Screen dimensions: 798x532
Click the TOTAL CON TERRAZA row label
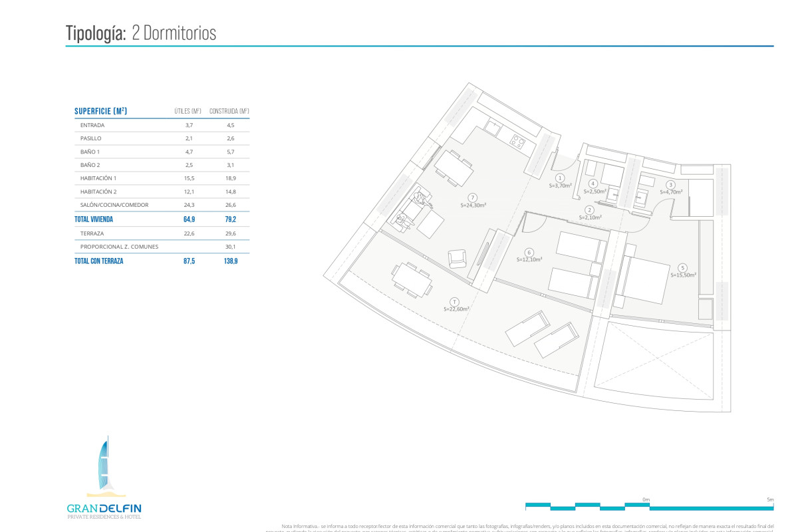pos(98,261)
